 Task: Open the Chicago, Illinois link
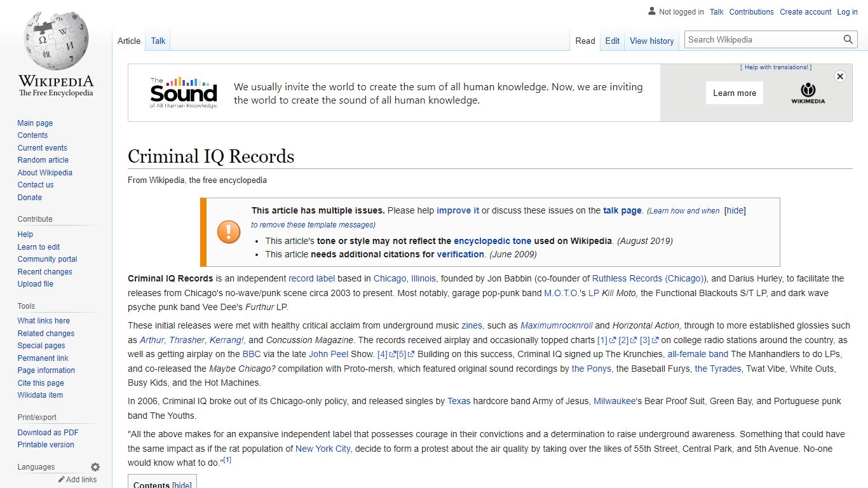tap(405, 278)
